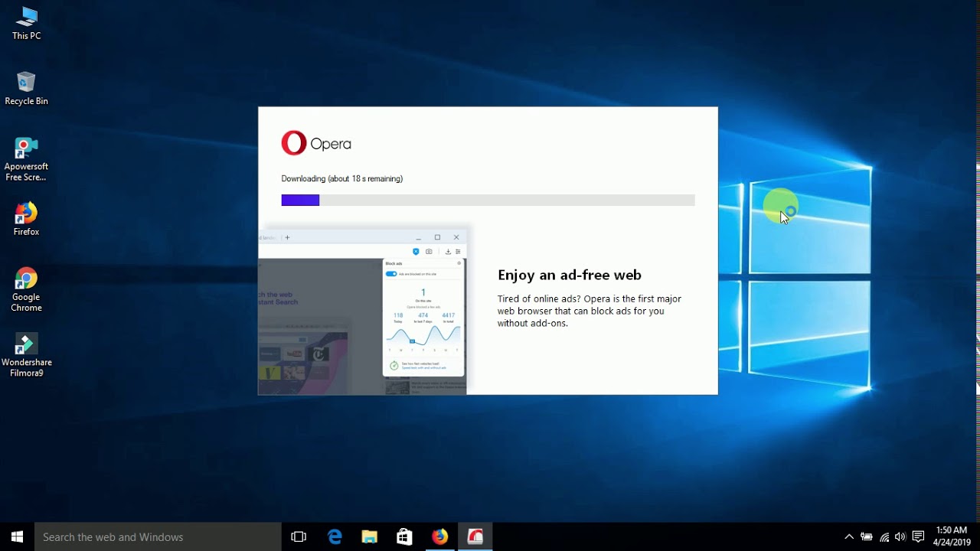Image resolution: width=980 pixels, height=551 pixels.
Task: Open Wi-Fi network flyout
Action: pyautogui.click(x=884, y=537)
